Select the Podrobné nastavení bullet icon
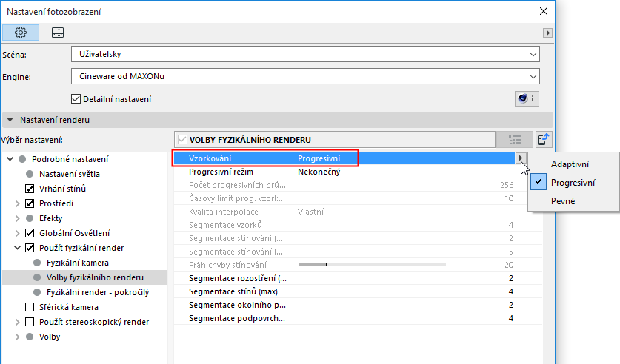The image size is (620, 364). pyautogui.click(x=22, y=159)
